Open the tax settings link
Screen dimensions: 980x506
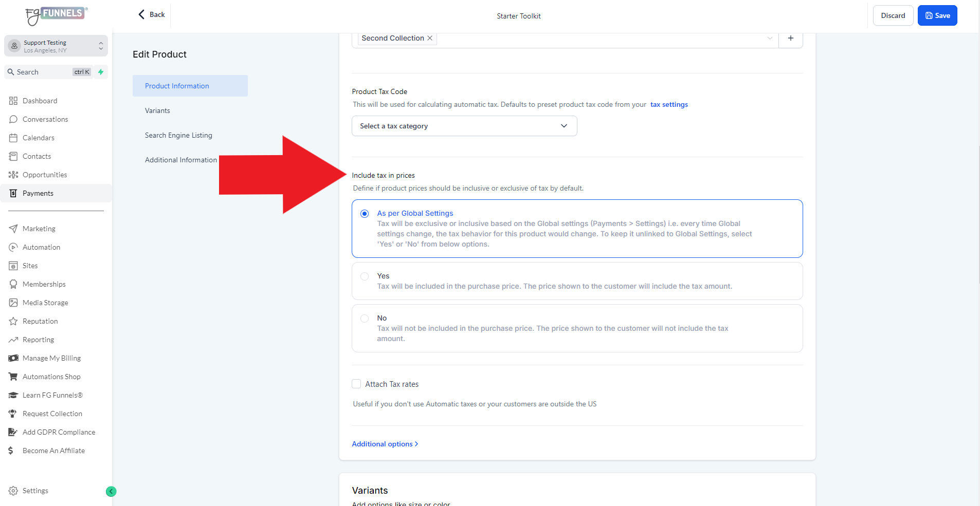pos(669,104)
